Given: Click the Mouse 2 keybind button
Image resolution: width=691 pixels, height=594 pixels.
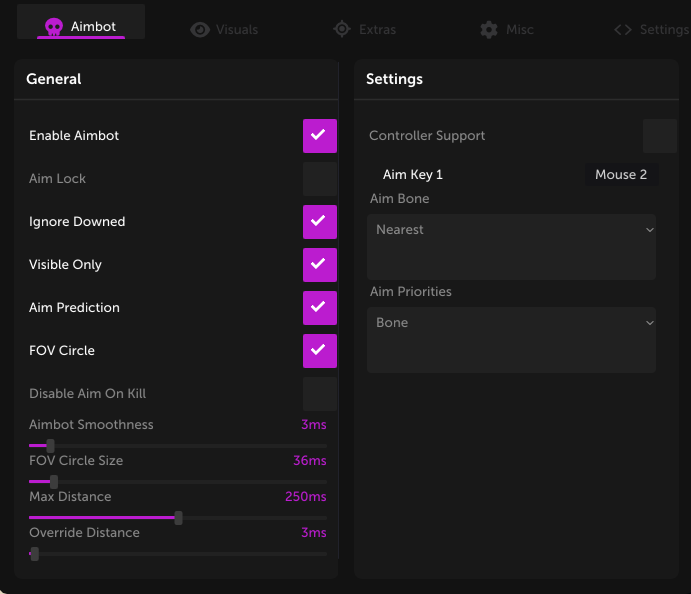Looking at the screenshot, I should tap(620, 175).
